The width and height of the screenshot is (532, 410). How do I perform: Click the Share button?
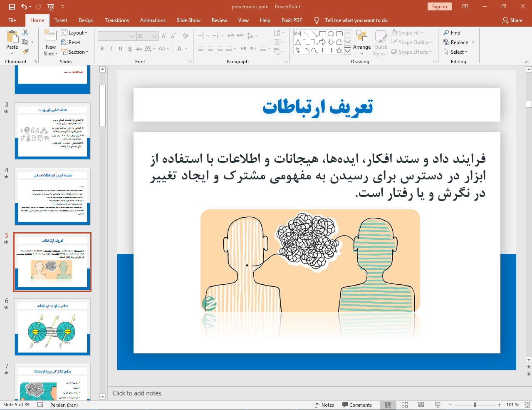512,20
